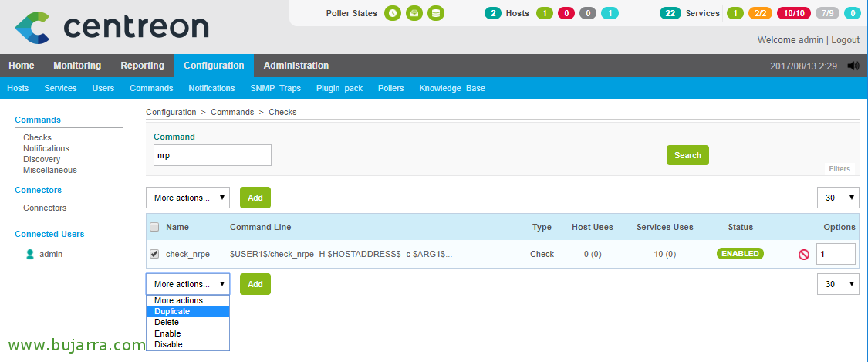Open the bottom page size dropdown

click(x=838, y=284)
